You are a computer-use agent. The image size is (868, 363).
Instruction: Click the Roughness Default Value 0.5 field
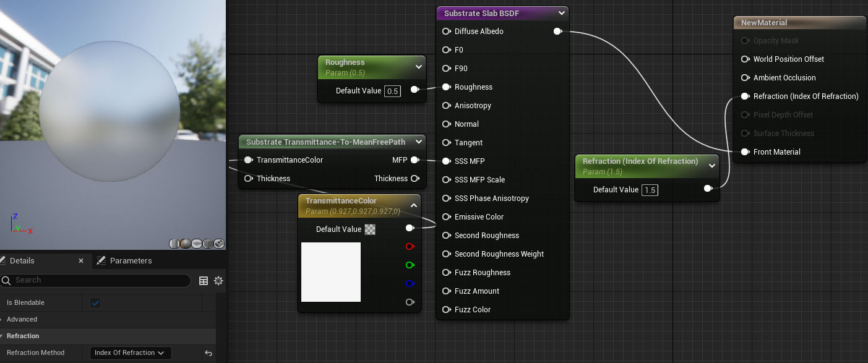click(x=392, y=90)
